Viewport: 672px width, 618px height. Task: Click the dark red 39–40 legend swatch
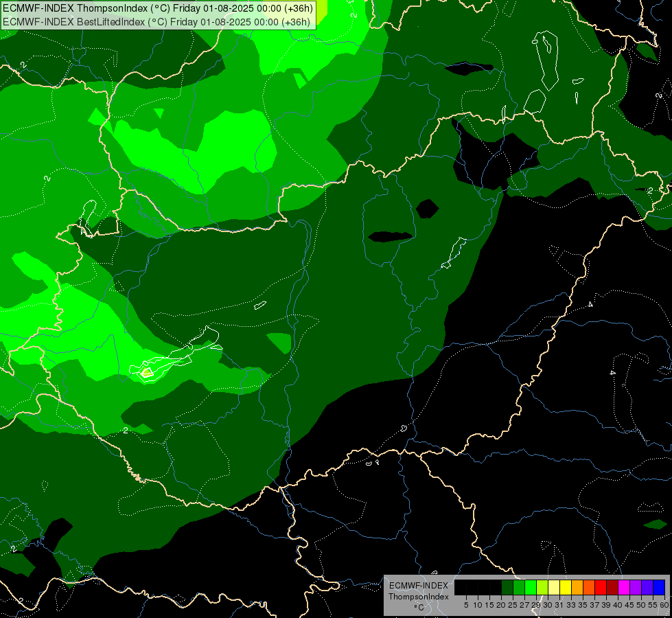coord(612,587)
